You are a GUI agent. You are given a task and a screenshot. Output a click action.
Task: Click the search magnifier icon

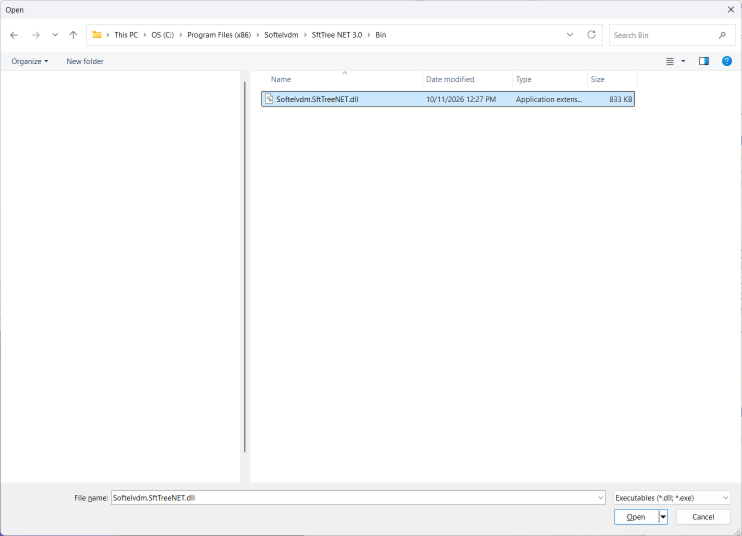pos(722,35)
